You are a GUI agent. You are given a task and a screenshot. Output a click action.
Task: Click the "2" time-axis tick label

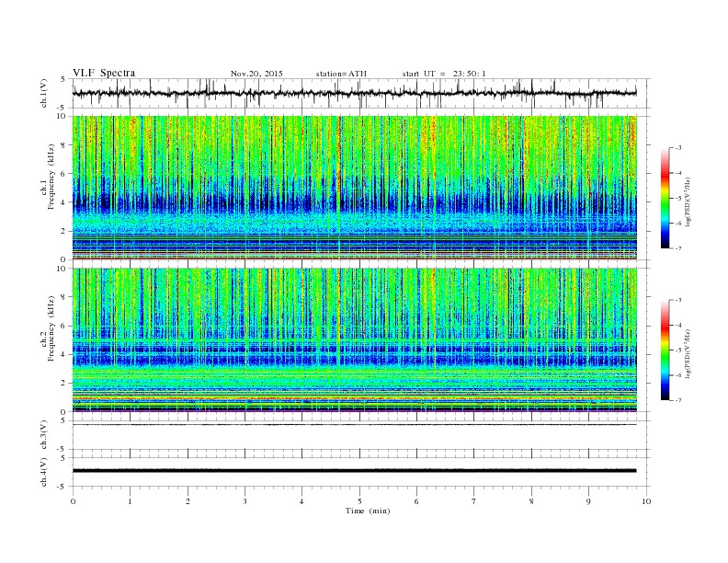(x=188, y=501)
